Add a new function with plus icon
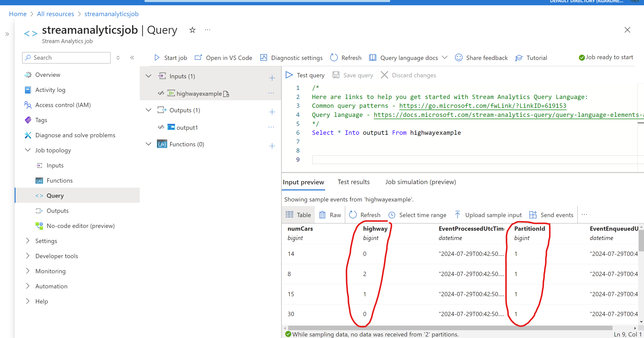This screenshot has width=644, height=338. click(x=272, y=146)
